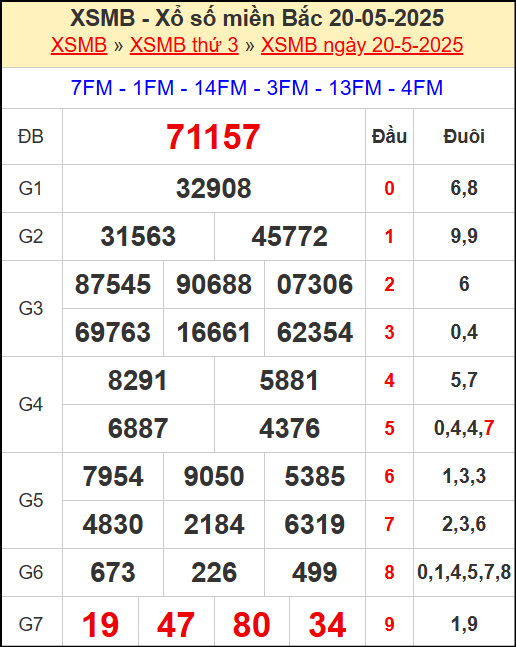
Task: Click the red head digit 5
Action: pyautogui.click(x=389, y=428)
